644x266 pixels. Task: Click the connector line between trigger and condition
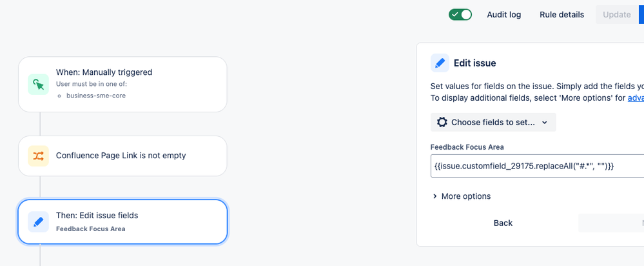coord(40,123)
